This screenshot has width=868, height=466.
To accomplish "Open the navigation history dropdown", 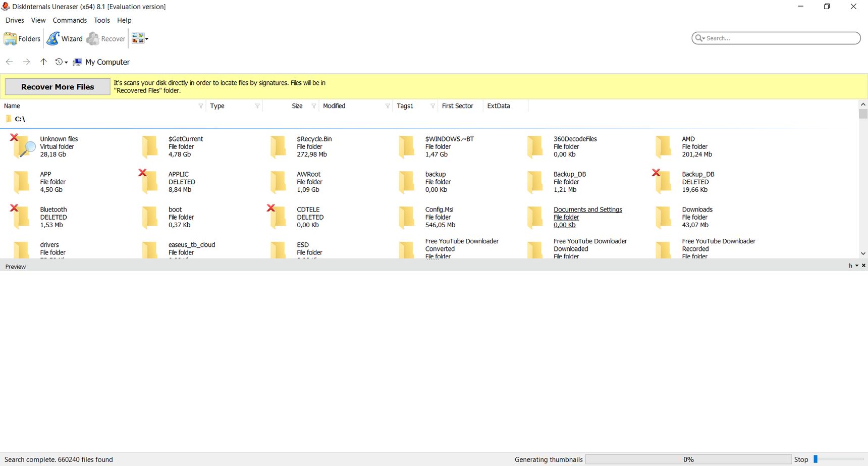I will (x=61, y=62).
